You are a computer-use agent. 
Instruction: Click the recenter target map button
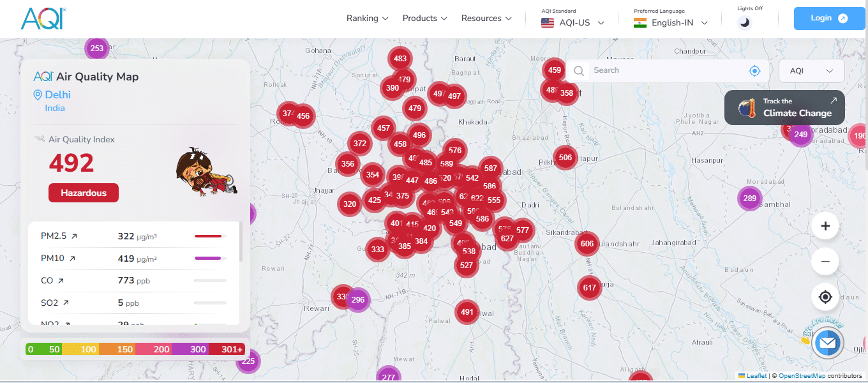point(825,297)
